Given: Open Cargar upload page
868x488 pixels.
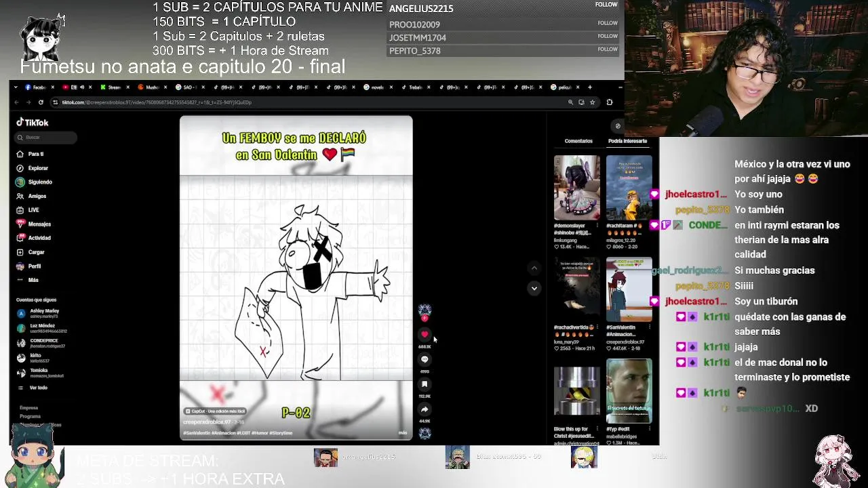Looking at the screenshot, I should (31, 252).
